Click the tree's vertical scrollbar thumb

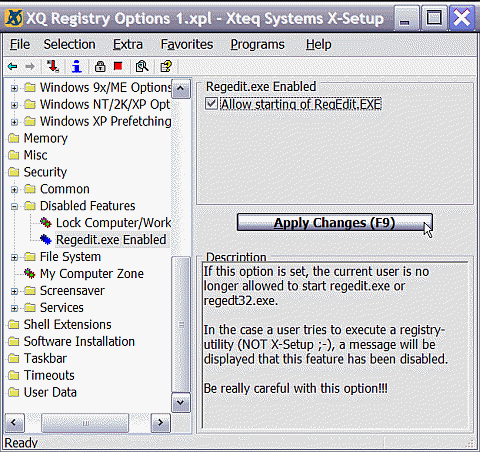click(x=181, y=325)
